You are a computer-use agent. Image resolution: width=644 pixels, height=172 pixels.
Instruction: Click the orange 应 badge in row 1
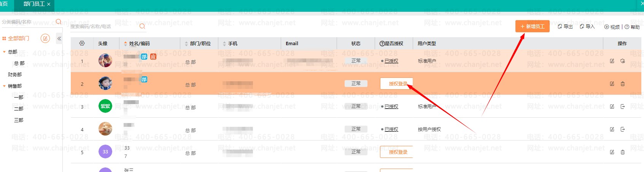(153, 57)
